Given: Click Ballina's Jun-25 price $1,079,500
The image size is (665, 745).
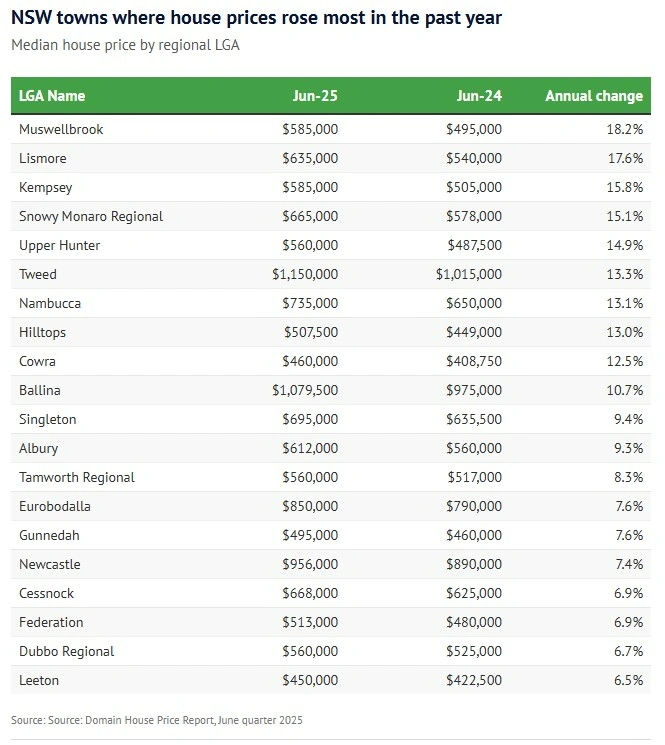Looking at the screenshot, I should pos(304,390).
